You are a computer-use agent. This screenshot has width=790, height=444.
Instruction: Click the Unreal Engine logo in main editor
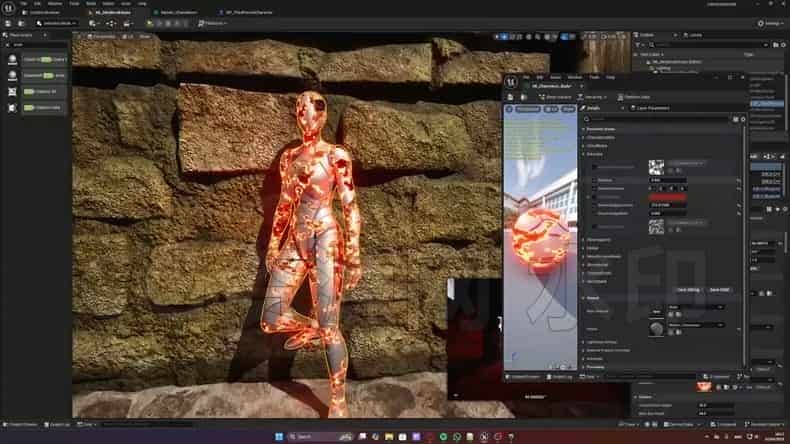click(8, 8)
